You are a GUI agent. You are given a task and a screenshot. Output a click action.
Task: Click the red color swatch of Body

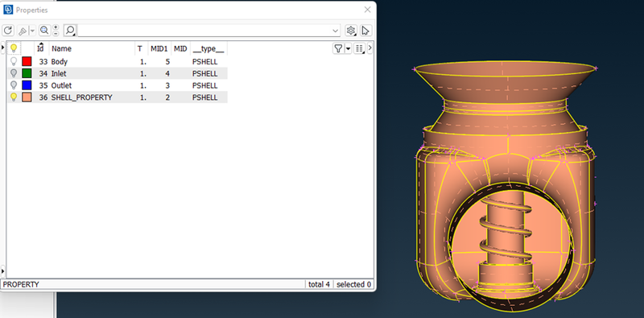coord(27,62)
